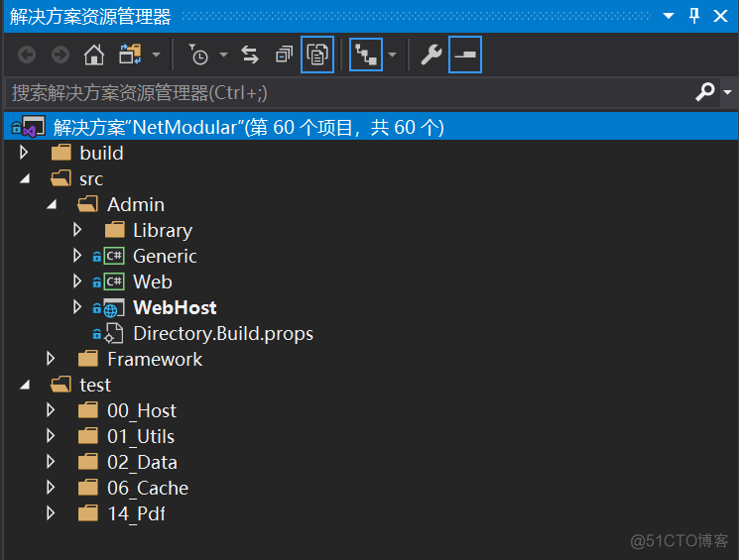
Task: Click the Pending Changes filter clock icon
Action: coord(198,55)
